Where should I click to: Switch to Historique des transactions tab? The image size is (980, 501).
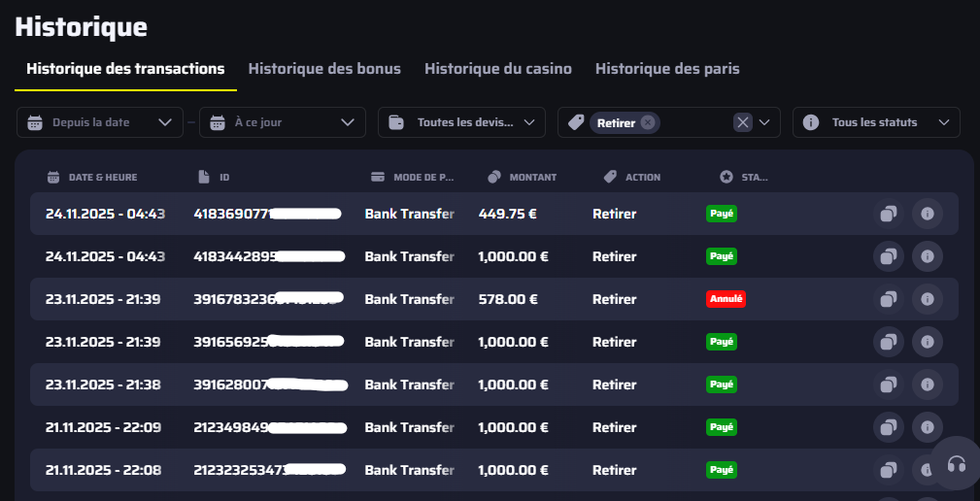125,69
